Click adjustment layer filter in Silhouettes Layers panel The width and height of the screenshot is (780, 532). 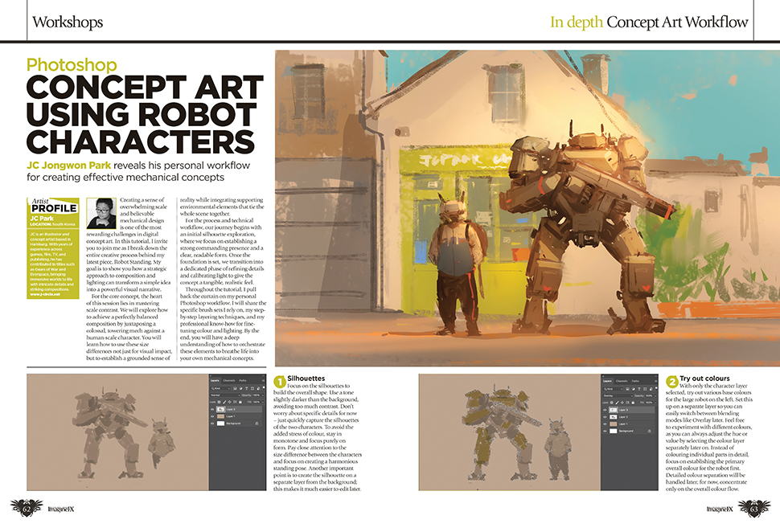point(240,388)
